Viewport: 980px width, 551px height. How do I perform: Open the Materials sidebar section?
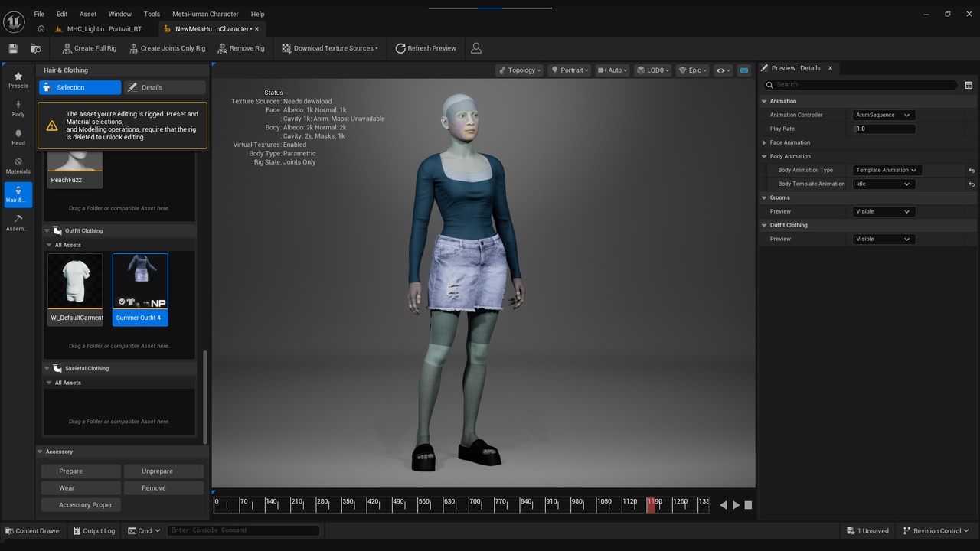(18, 166)
